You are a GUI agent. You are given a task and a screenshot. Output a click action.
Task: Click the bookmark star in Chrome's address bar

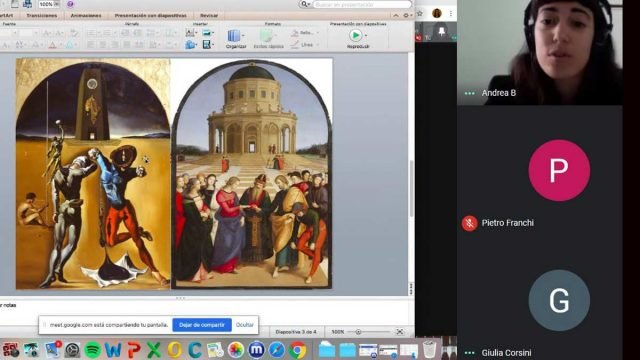[x=420, y=13]
